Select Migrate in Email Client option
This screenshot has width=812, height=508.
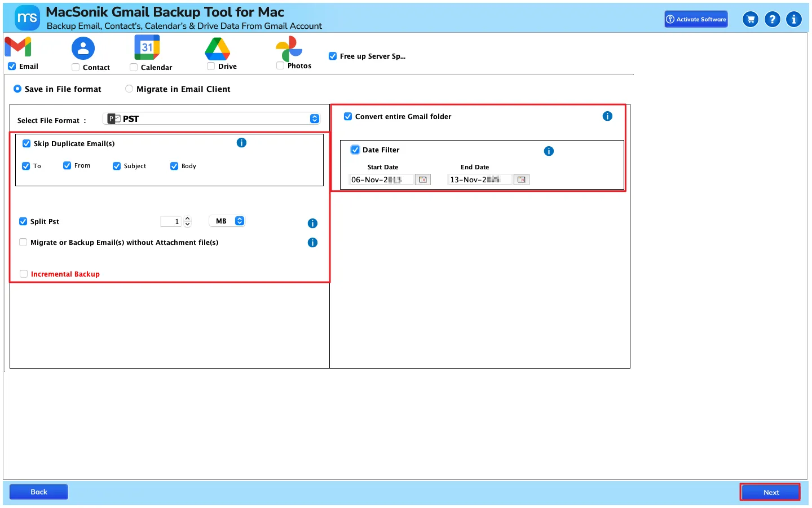coord(129,89)
